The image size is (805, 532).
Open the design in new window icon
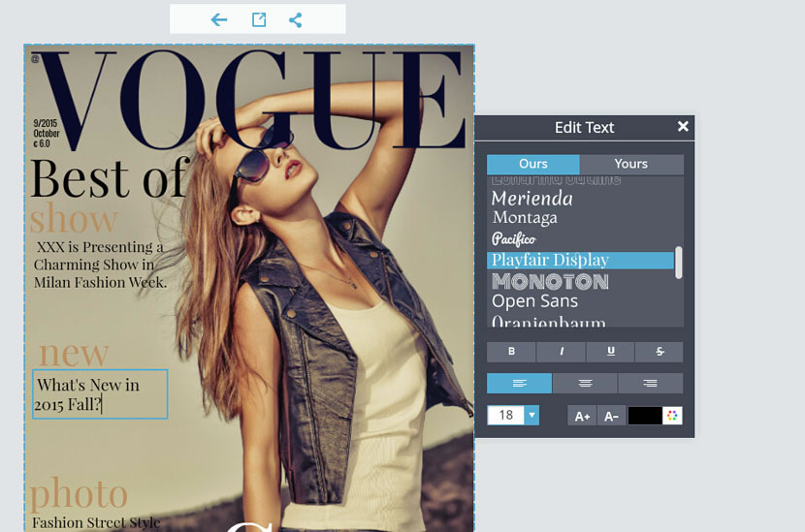coord(259,20)
